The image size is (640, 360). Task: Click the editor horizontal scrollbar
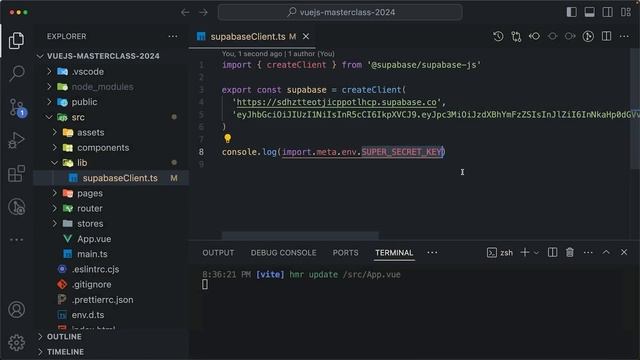click(300, 236)
